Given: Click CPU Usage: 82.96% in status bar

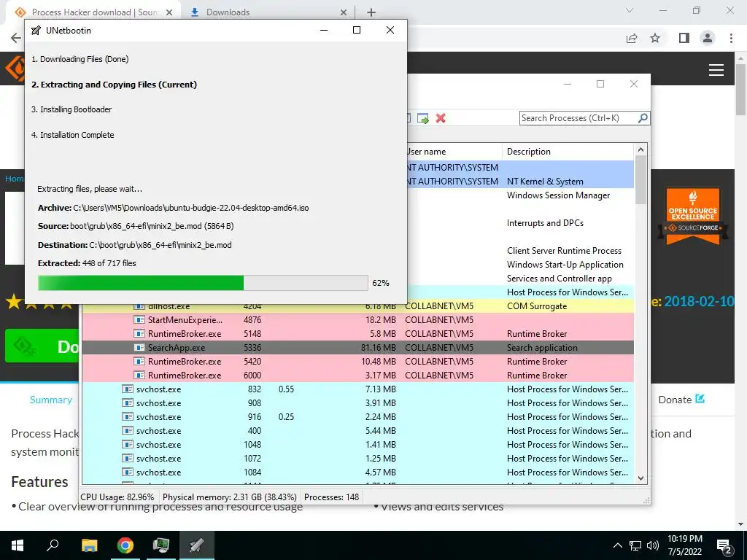Looking at the screenshot, I should point(117,497).
